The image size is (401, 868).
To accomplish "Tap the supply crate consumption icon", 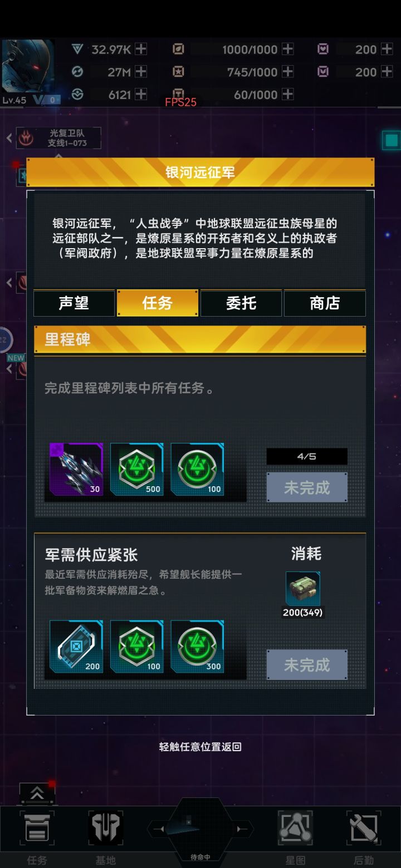I will [x=303, y=589].
